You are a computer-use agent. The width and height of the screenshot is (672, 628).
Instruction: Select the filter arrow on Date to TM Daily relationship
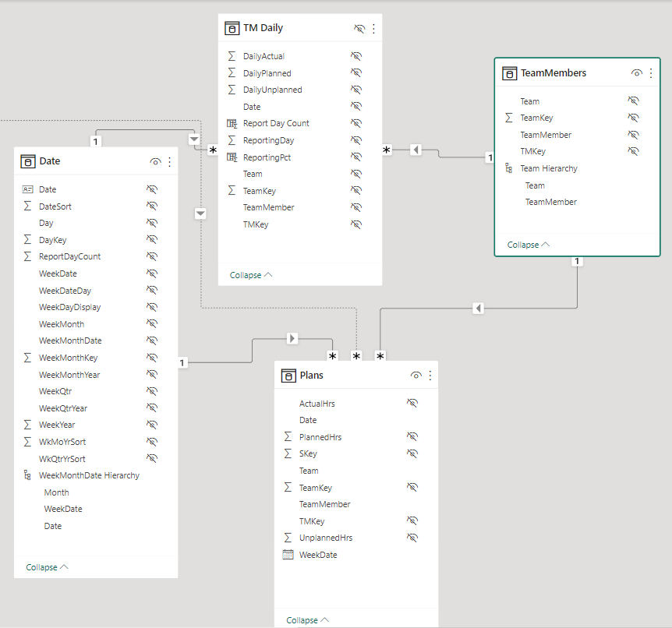[194, 139]
